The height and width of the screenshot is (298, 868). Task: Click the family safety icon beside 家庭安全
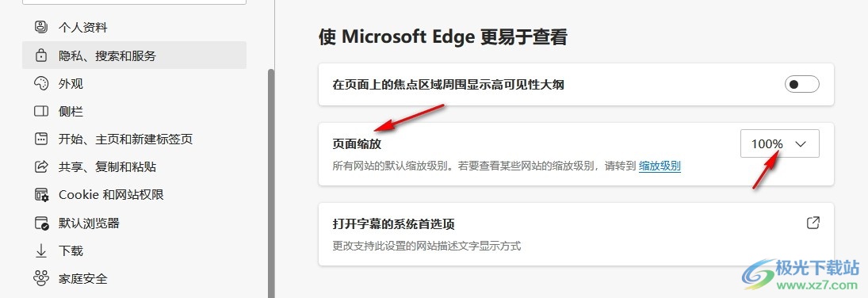coord(41,279)
